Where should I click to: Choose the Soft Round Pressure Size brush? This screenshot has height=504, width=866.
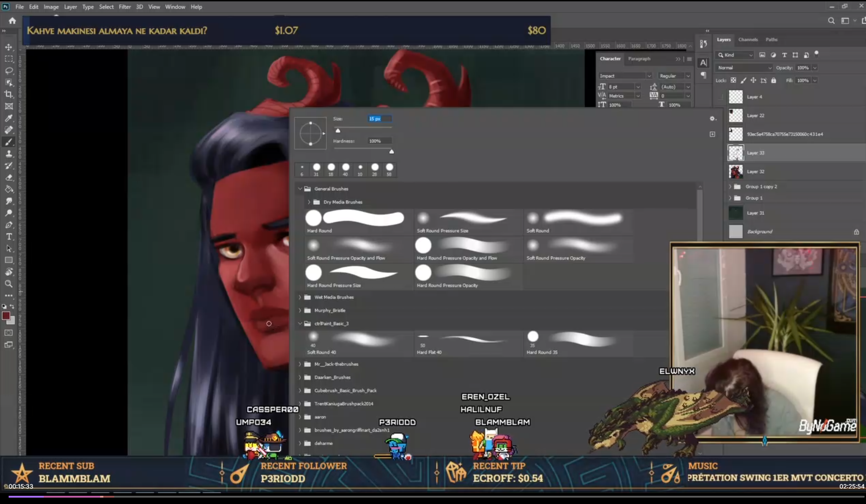468,222
